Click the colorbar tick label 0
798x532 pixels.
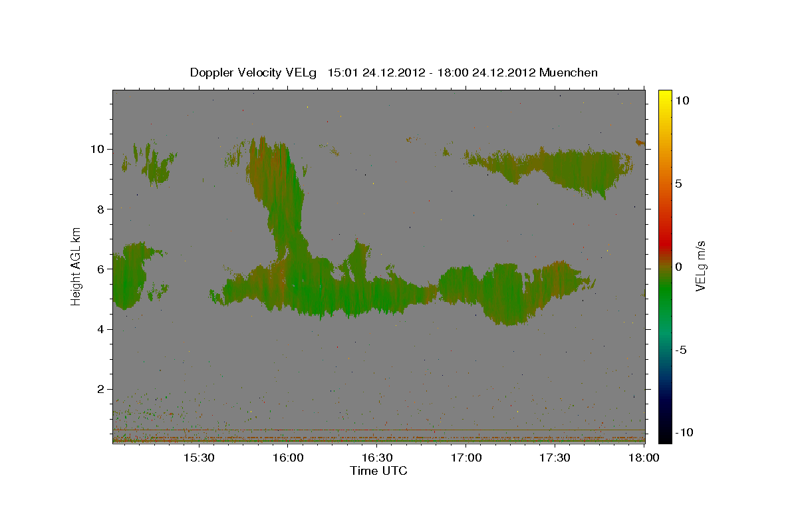tap(679, 267)
